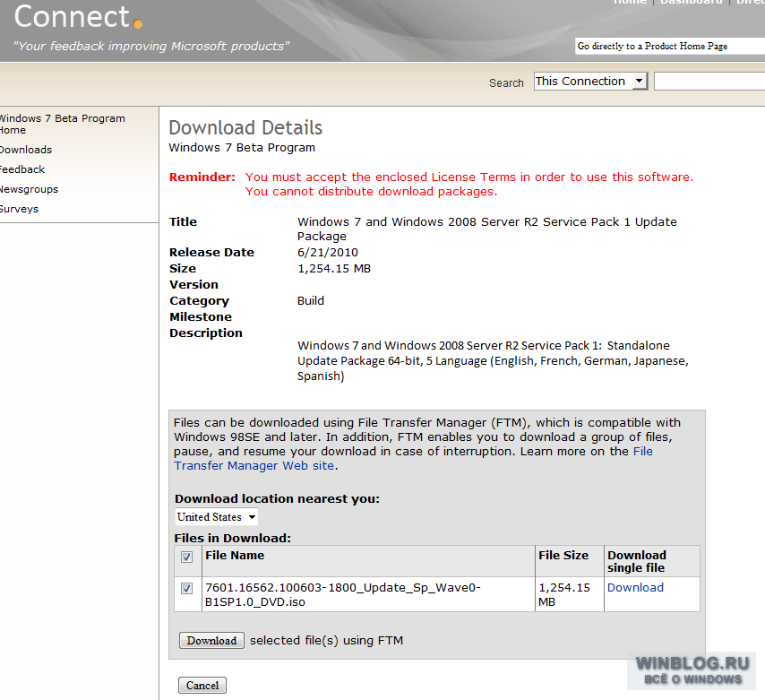
Task: Click the Category value Build
Action: click(311, 300)
